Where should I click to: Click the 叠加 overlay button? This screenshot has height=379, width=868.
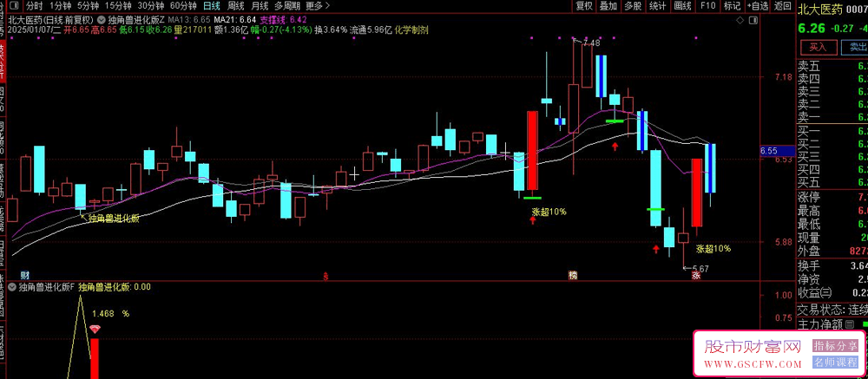click(x=608, y=6)
